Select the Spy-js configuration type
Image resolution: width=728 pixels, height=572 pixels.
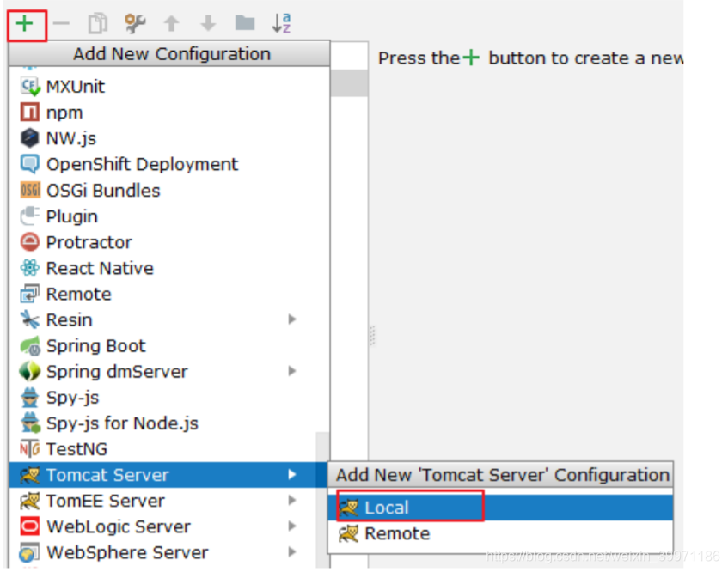click(169, 397)
